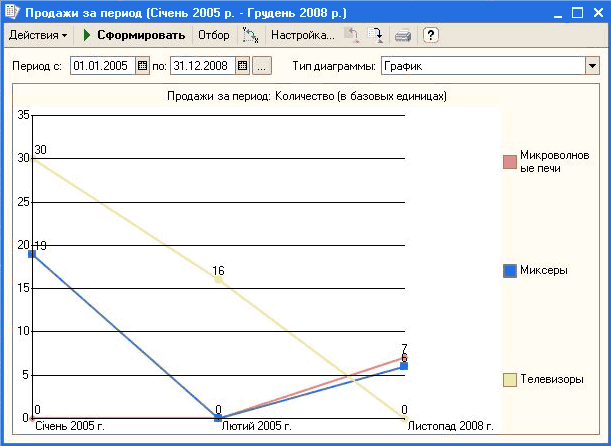
Task: Minimize the Продажи за период window
Action: [x=558, y=13]
